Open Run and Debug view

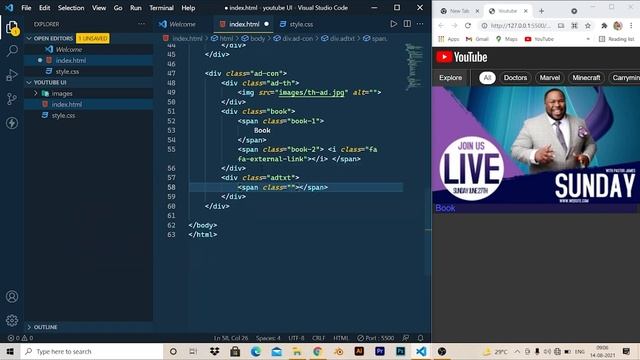click(x=12, y=75)
